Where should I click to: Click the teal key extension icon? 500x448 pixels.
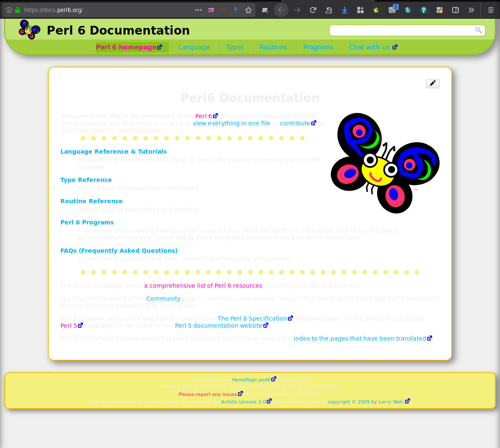click(x=424, y=10)
